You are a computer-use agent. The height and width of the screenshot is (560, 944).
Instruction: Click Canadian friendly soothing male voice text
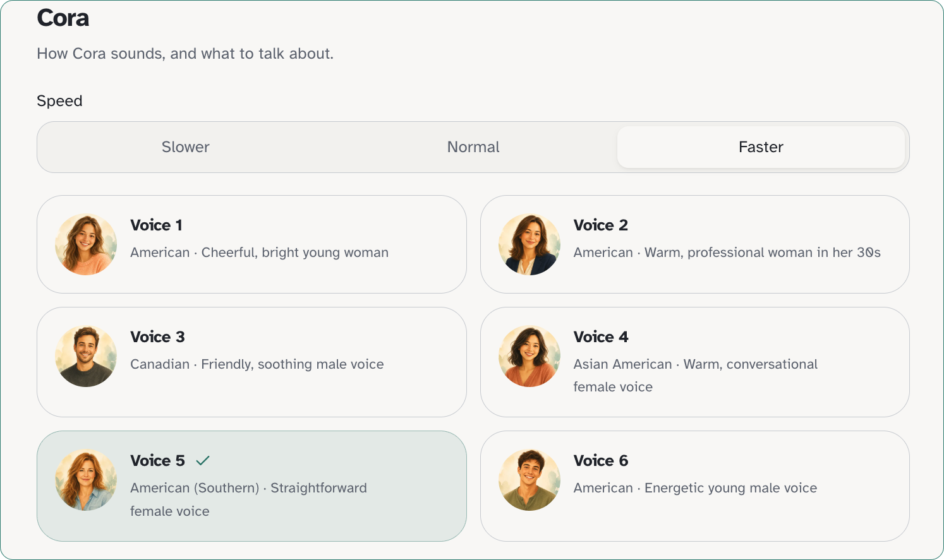point(257,364)
